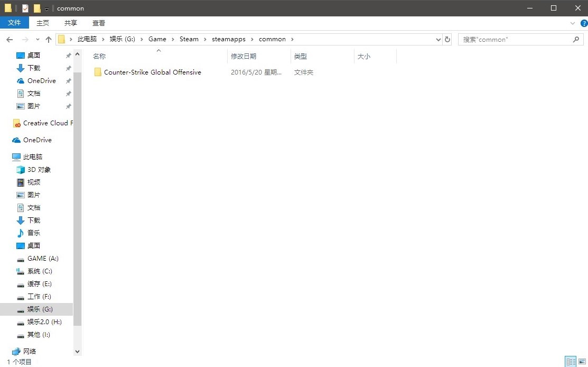Screen dimensions: 588x367
Task: Open 3D 对象 under 此电脑
Action: click(x=39, y=170)
